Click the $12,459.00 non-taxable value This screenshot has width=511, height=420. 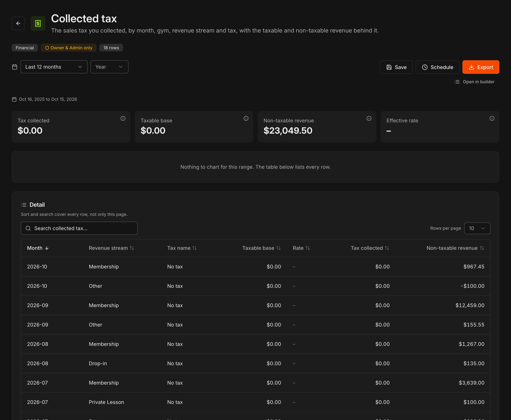pyautogui.click(x=470, y=305)
